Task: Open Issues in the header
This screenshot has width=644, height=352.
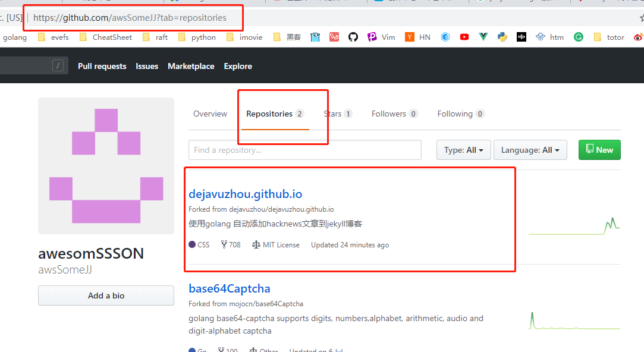Action: click(147, 66)
